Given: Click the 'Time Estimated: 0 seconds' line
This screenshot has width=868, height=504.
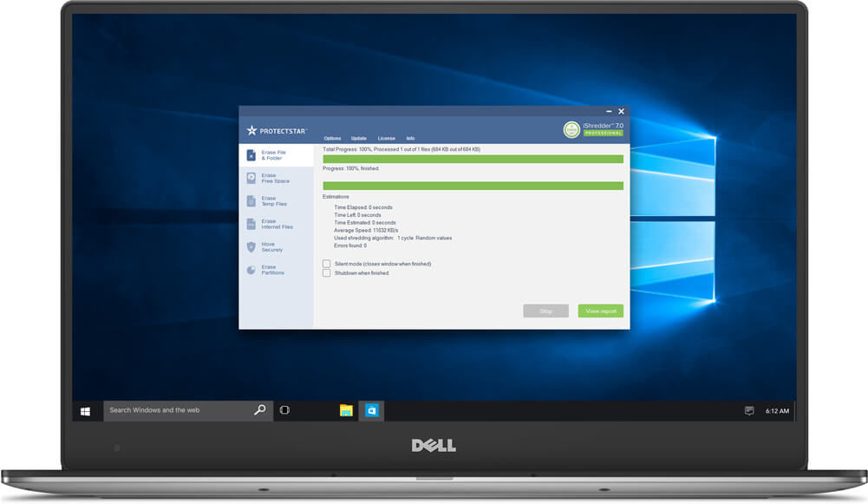Looking at the screenshot, I should pos(365,223).
